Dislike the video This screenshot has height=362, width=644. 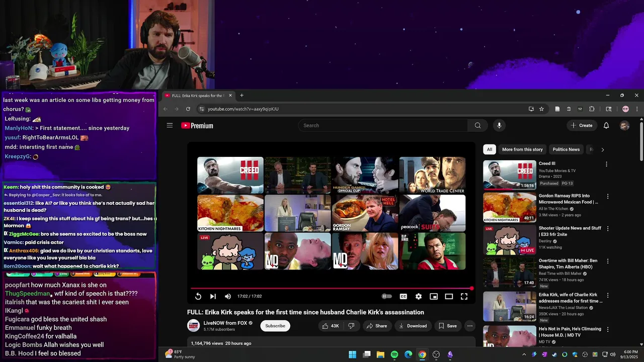351,326
